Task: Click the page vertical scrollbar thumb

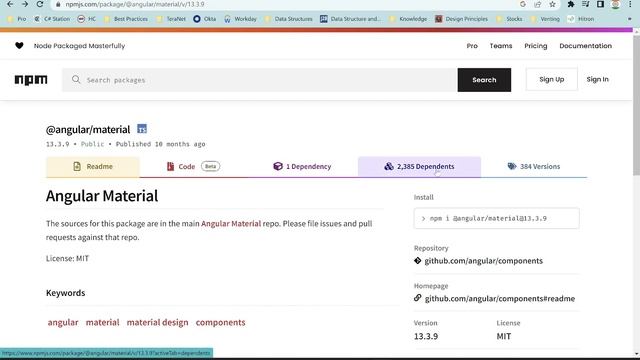Action: (x=636, y=105)
